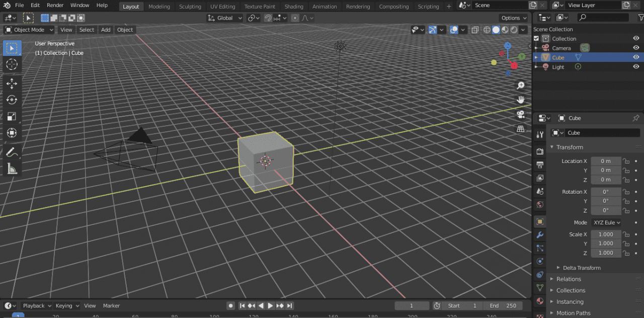This screenshot has width=644, height=318.
Task: Open the Edit menu
Action: (x=35, y=6)
